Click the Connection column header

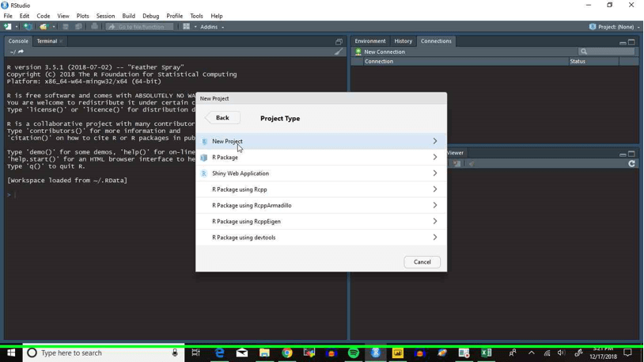coord(466,61)
